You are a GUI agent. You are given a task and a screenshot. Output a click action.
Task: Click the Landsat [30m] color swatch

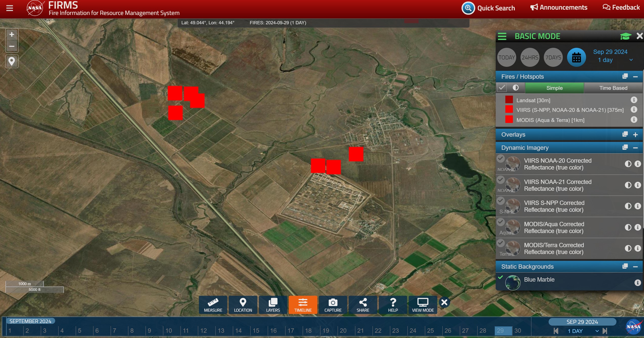(509, 99)
